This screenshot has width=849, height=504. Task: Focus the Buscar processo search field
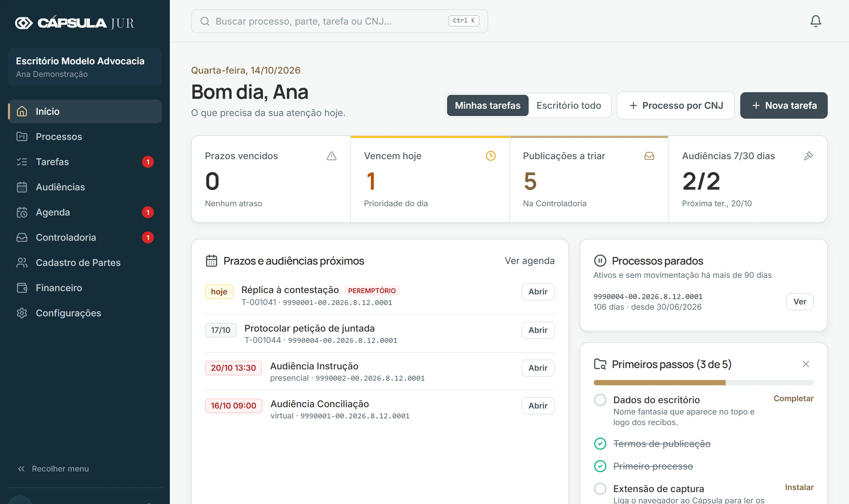coord(339,21)
